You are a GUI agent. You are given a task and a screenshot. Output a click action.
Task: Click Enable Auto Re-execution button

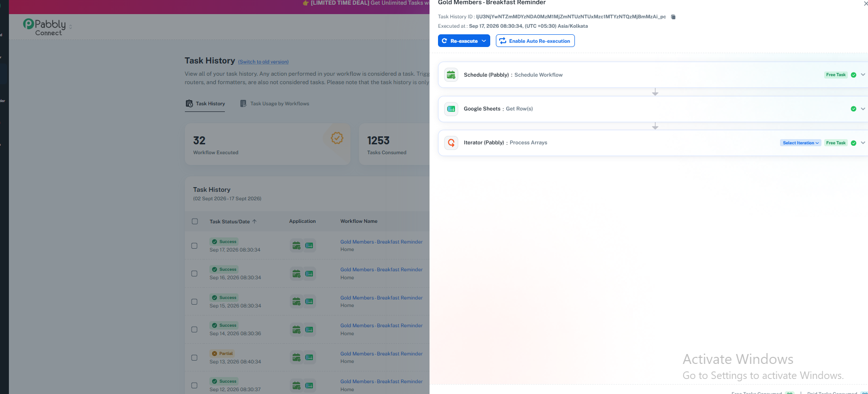click(x=535, y=41)
